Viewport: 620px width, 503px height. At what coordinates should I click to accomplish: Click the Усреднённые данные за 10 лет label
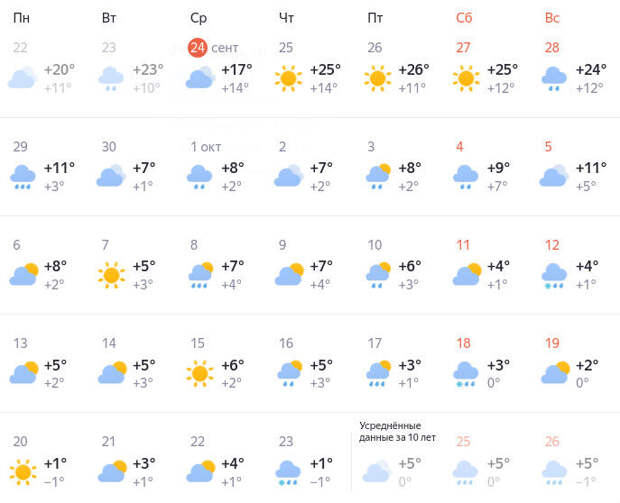tap(391, 431)
